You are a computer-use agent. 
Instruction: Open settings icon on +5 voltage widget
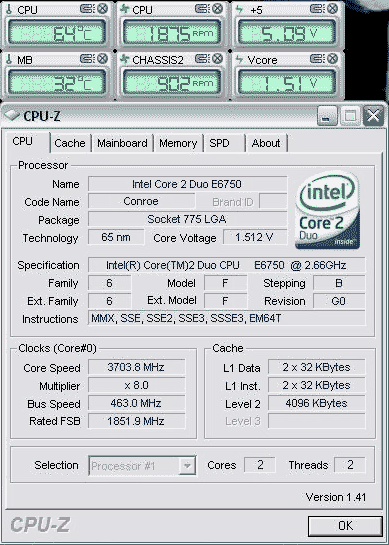click(317, 9)
